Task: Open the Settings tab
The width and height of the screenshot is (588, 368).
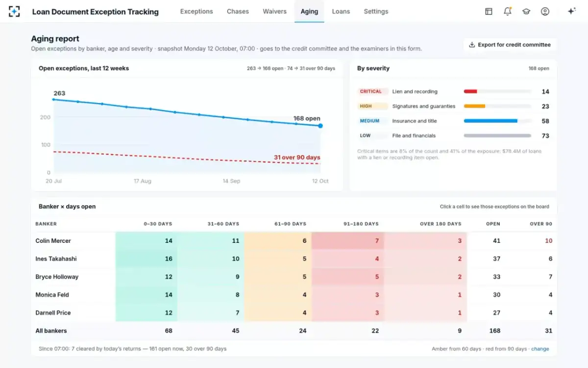Action: click(x=376, y=11)
